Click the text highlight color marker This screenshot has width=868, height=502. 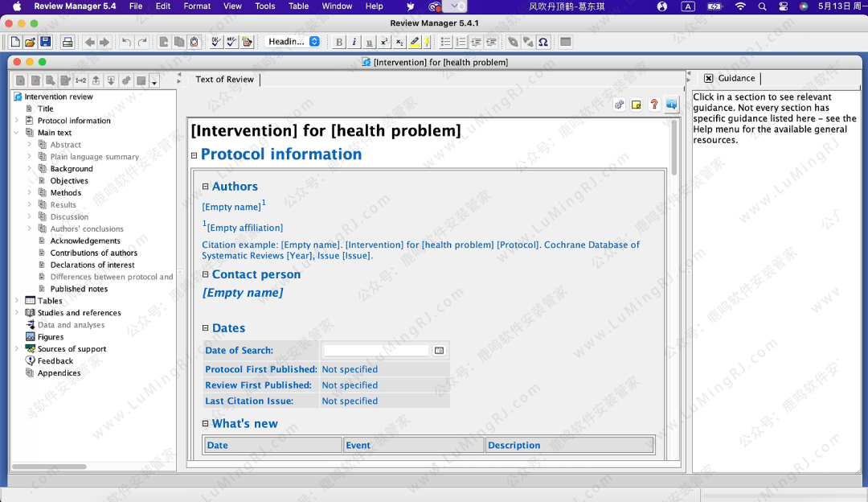tap(415, 42)
